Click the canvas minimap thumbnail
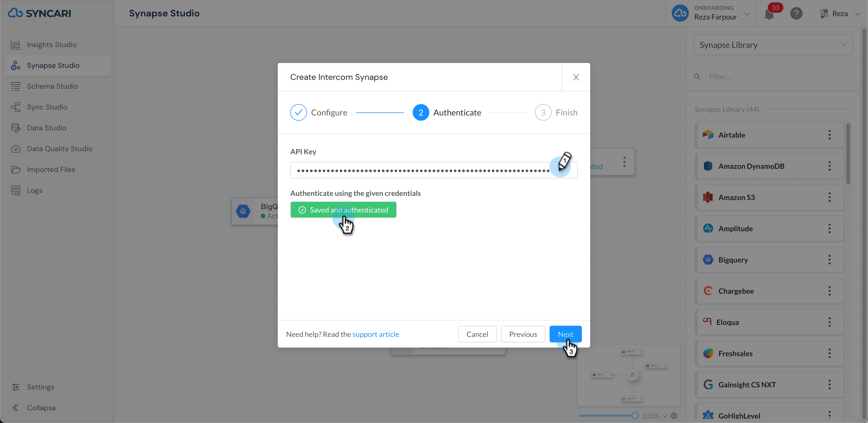 tap(629, 375)
